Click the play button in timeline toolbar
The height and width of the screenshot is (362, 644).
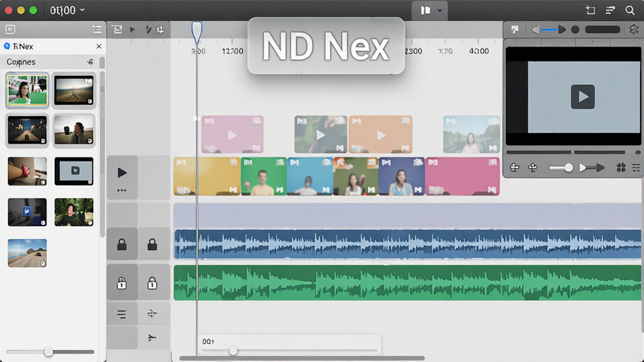(x=132, y=30)
